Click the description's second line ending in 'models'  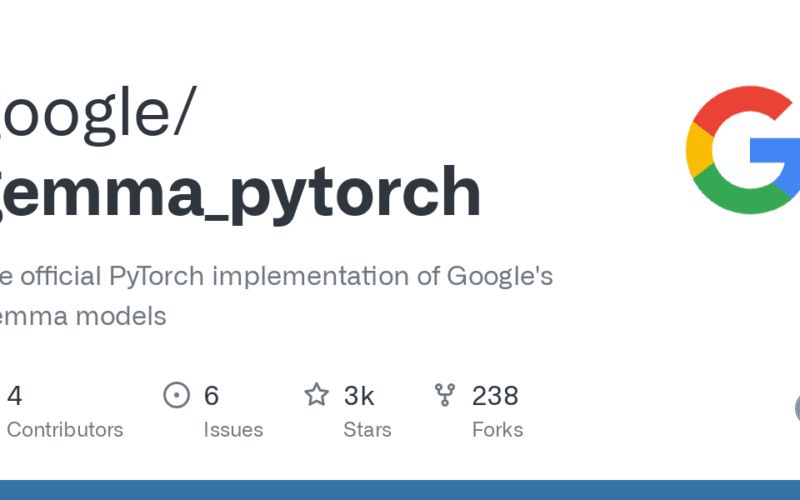tap(83, 317)
